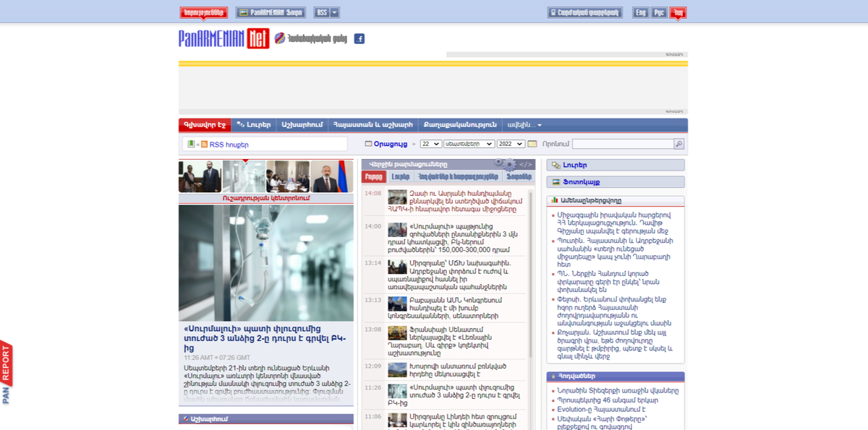Click the small calendar icon before Օրացույց
868x430 pixels.
coord(368,144)
